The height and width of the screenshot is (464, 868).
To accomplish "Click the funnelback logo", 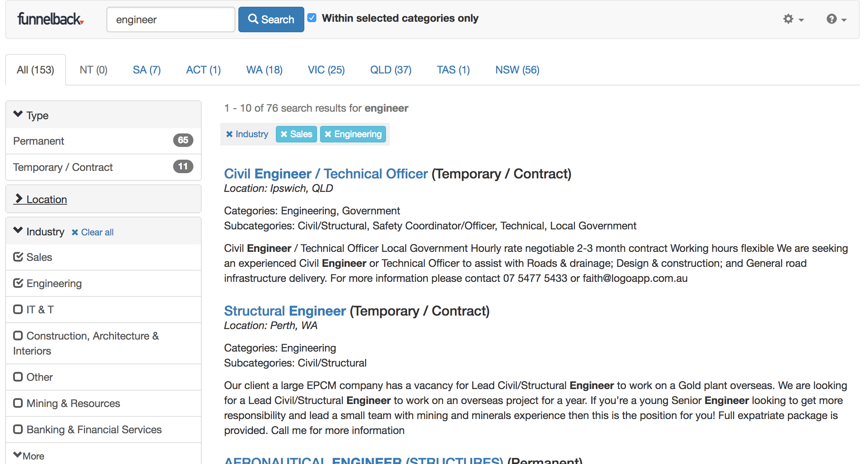I will [50, 19].
